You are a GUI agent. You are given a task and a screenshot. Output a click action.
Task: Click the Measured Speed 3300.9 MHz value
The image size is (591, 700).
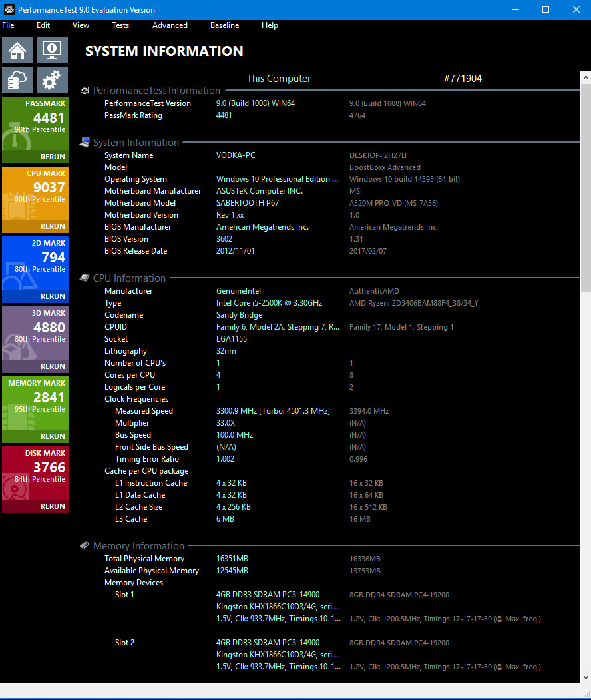coord(273,411)
